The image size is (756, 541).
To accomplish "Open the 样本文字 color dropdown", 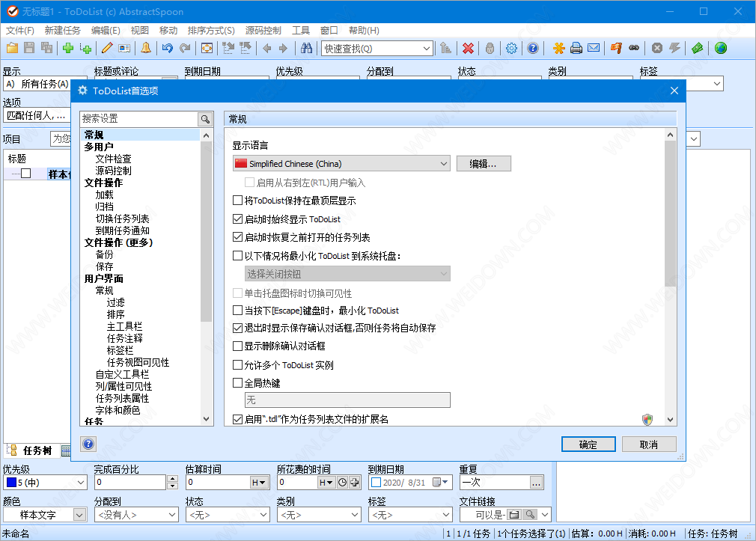I will [79, 515].
